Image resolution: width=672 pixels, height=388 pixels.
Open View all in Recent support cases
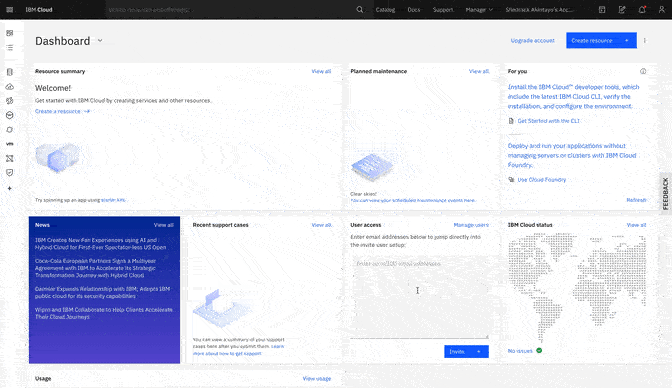(x=321, y=225)
